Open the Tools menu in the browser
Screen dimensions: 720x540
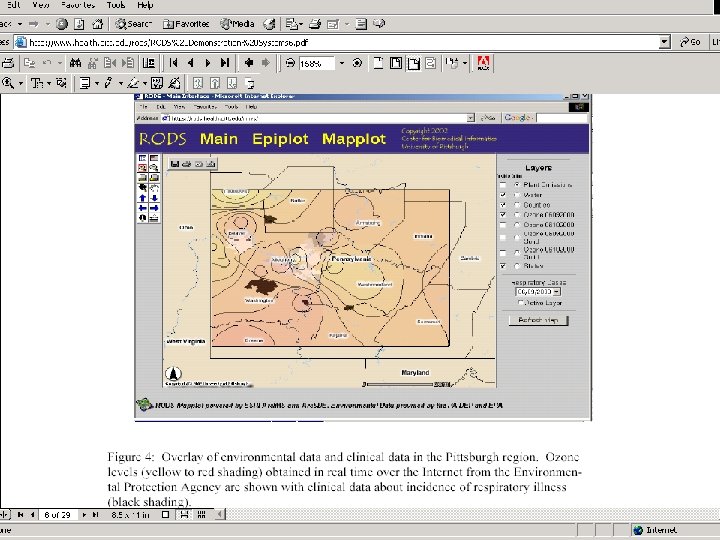tap(116, 5)
